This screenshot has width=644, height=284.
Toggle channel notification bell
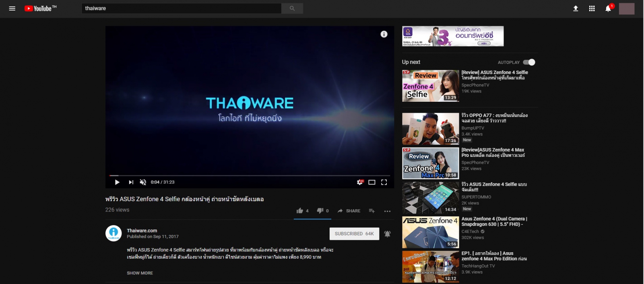[387, 234]
